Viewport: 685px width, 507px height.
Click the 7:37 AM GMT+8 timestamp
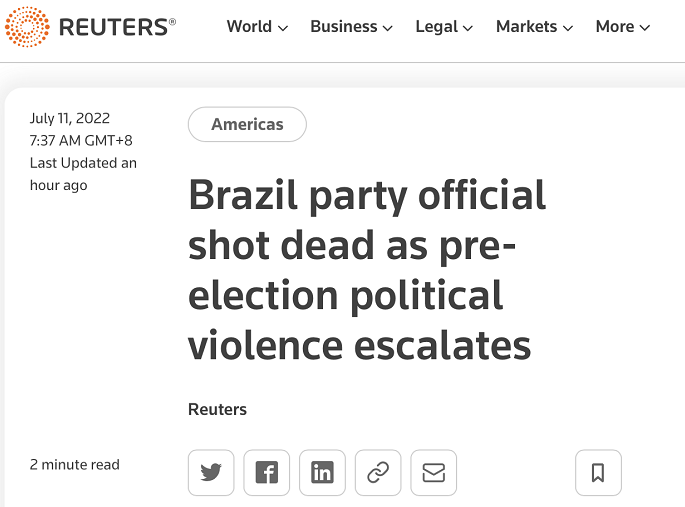click(x=81, y=141)
